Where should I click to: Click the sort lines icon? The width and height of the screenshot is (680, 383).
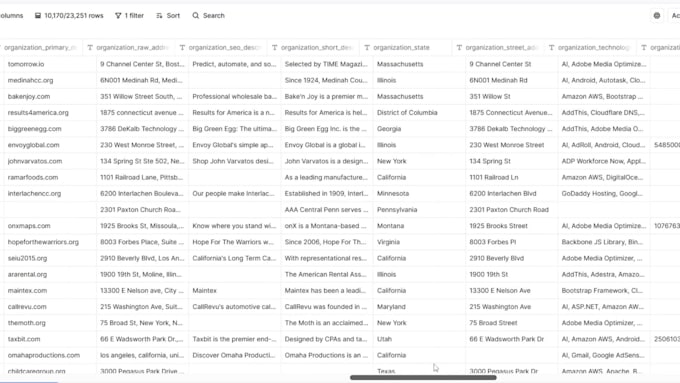click(x=159, y=16)
